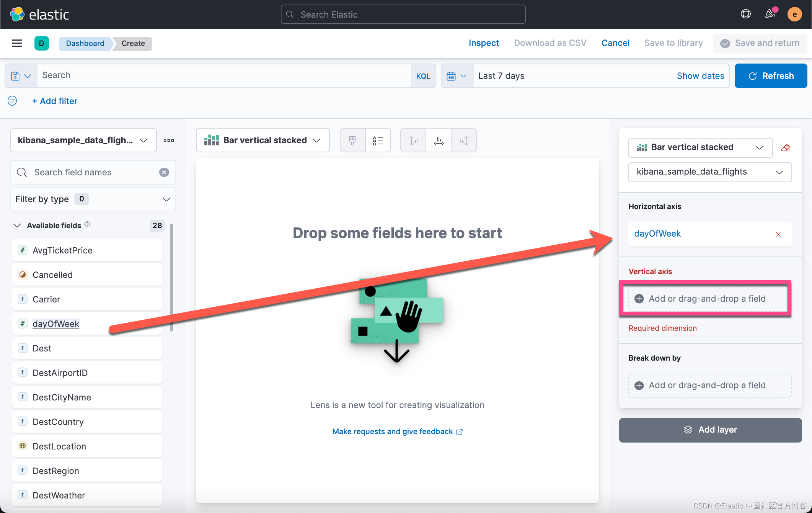
Task: Click the Refresh button
Action: [x=771, y=76]
